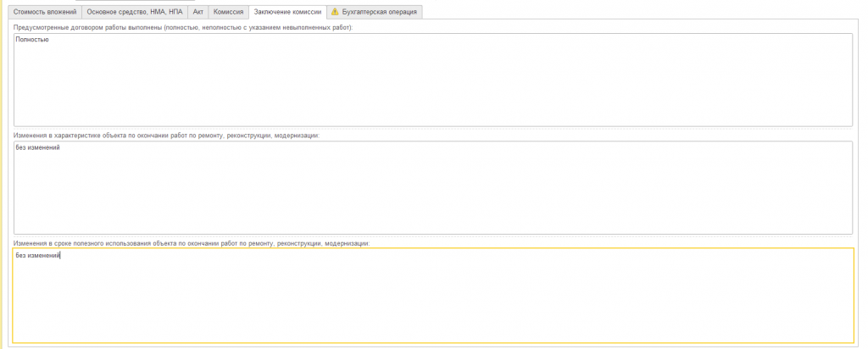The image size is (868, 349).
Task: Select the Заключение комиссии tab
Action: tap(287, 12)
